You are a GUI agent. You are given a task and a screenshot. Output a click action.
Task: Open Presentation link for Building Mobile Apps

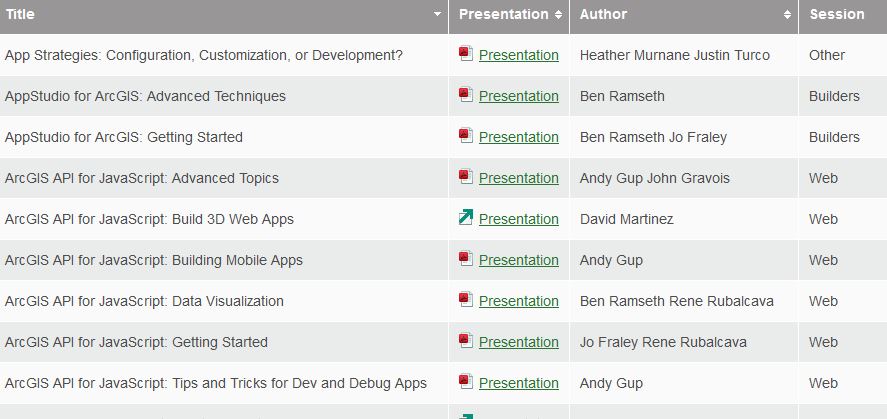pyautogui.click(x=518, y=260)
